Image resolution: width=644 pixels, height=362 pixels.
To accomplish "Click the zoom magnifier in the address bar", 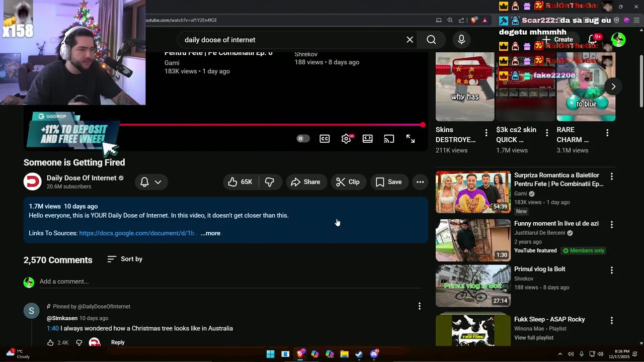I will (450, 20).
